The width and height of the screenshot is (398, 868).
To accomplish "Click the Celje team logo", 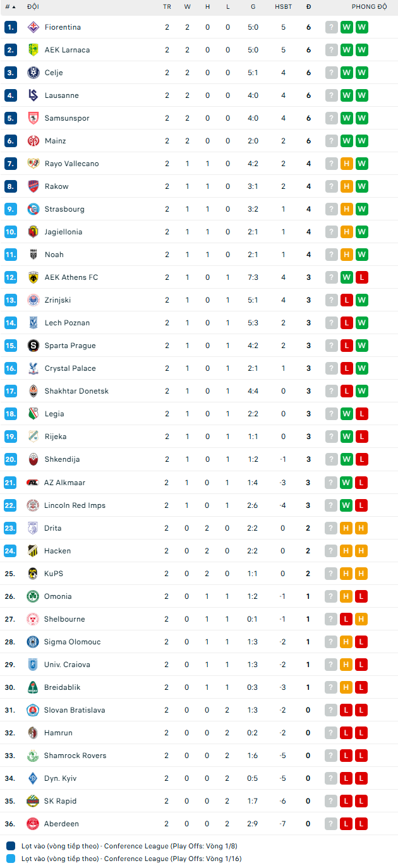I will (33, 72).
